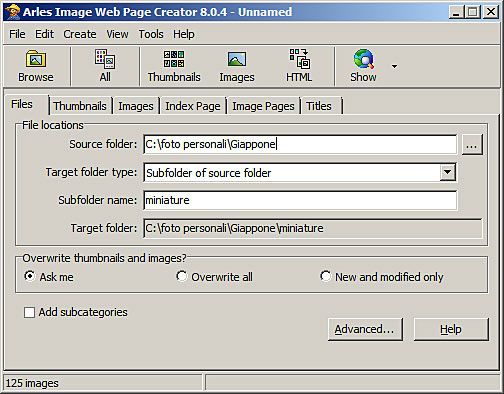Click the 125 images status text

pos(32,383)
